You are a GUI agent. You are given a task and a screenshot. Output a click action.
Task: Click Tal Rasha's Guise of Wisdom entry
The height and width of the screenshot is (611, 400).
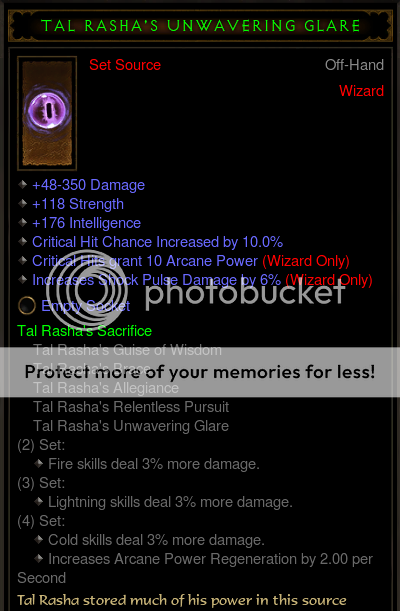coord(127,350)
